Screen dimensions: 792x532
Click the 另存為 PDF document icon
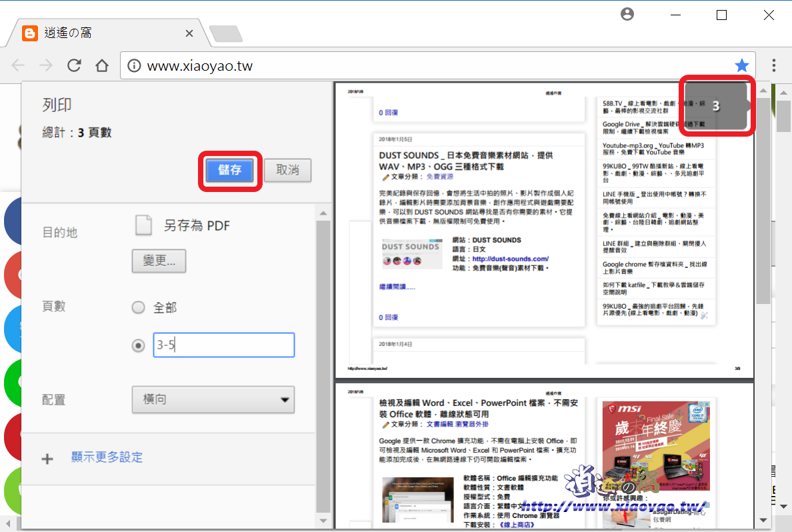click(143, 225)
